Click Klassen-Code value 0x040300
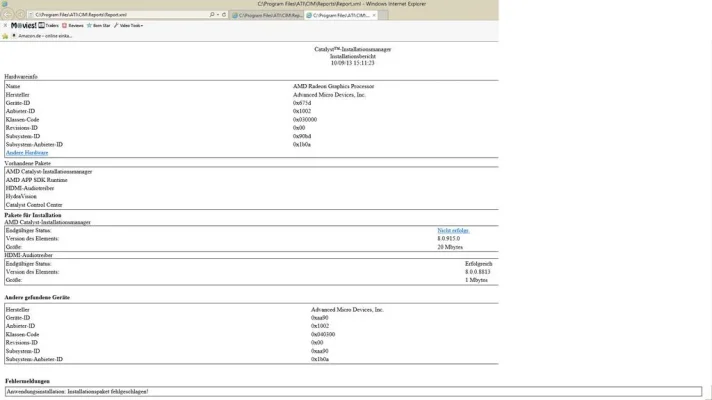 click(x=323, y=335)
